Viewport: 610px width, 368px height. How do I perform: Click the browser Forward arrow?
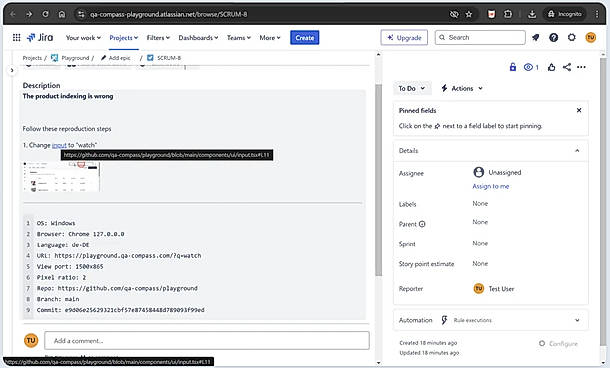pos(29,14)
